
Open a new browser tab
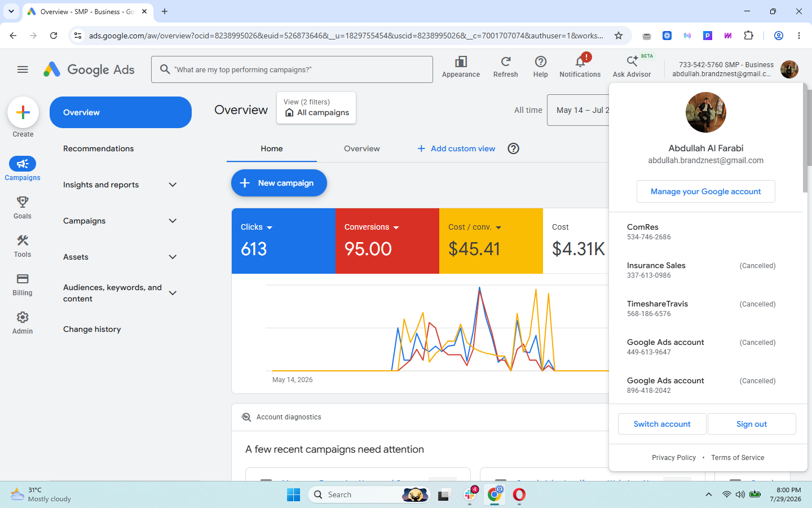coord(165,11)
